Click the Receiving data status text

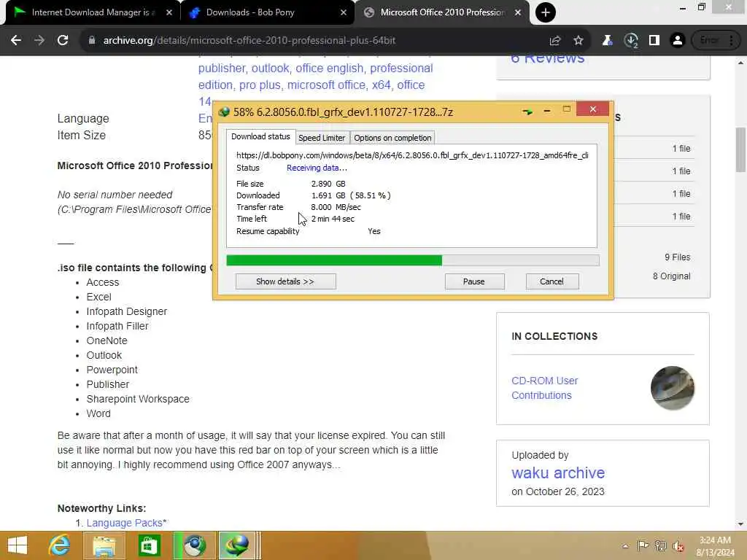[317, 168]
